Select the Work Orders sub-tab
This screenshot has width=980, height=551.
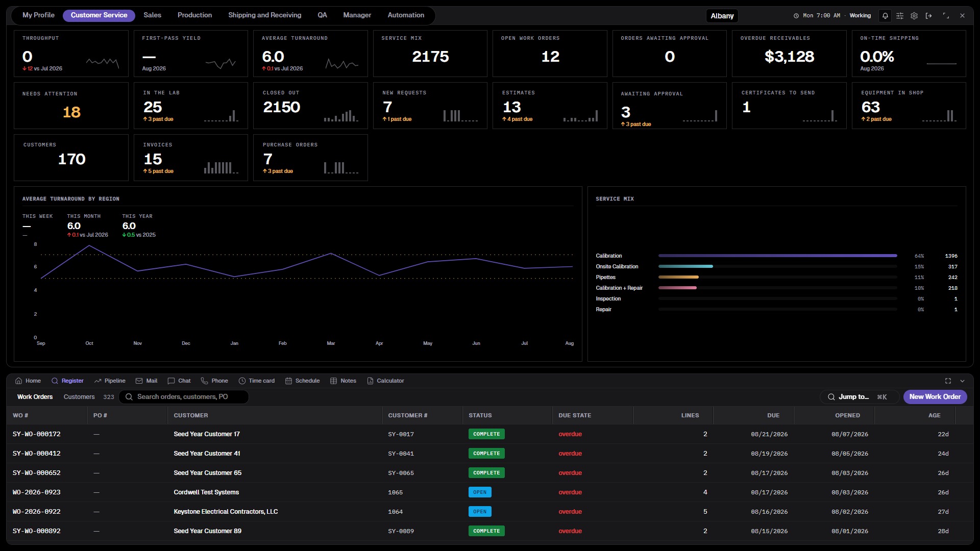coord(35,397)
